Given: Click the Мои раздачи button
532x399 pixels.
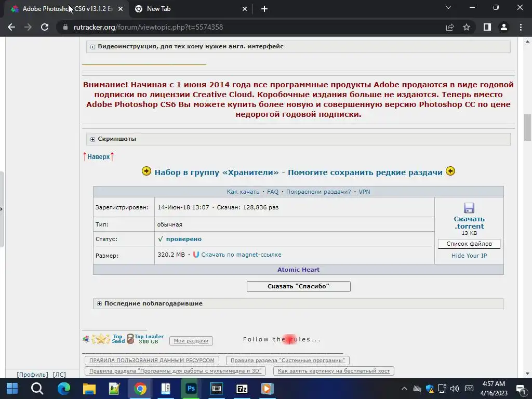Looking at the screenshot, I should pyautogui.click(x=191, y=341).
